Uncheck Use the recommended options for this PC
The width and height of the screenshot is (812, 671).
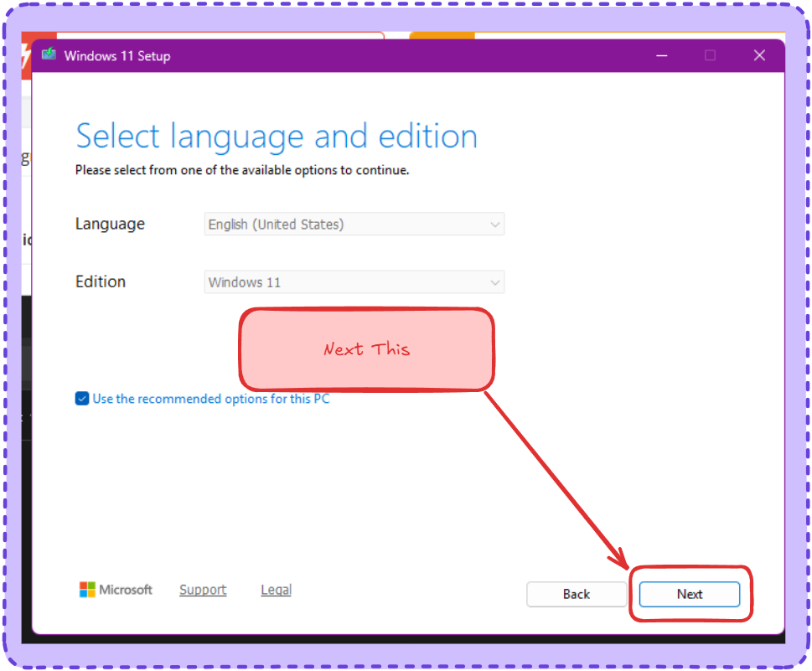pyautogui.click(x=82, y=398)
